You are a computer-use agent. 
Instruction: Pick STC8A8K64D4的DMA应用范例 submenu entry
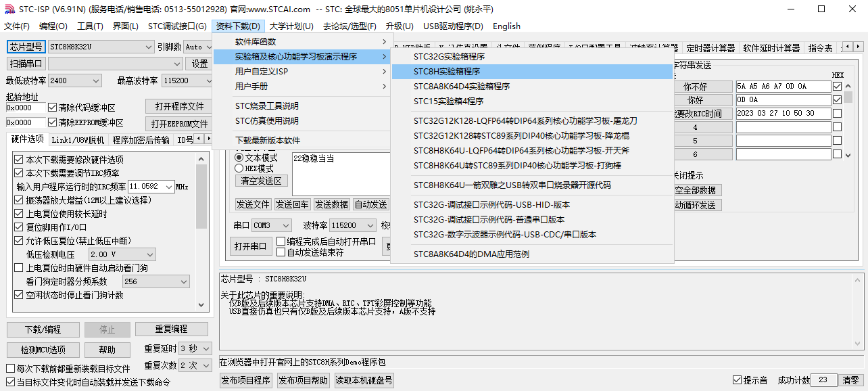pos(533,254)
